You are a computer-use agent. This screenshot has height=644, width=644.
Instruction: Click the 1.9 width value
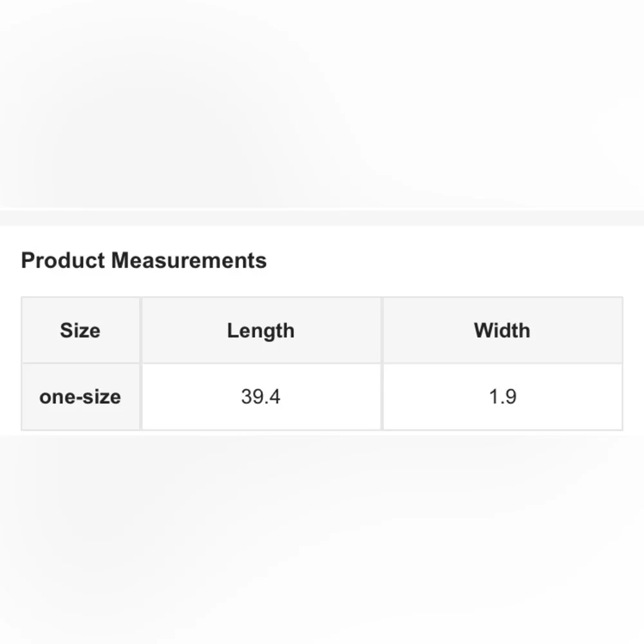click(x=503, y=397)
